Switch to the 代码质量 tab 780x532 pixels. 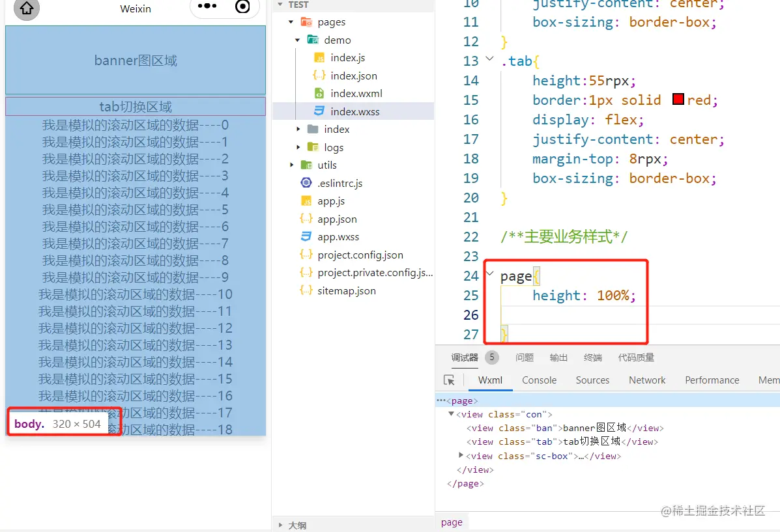(636, 357)
